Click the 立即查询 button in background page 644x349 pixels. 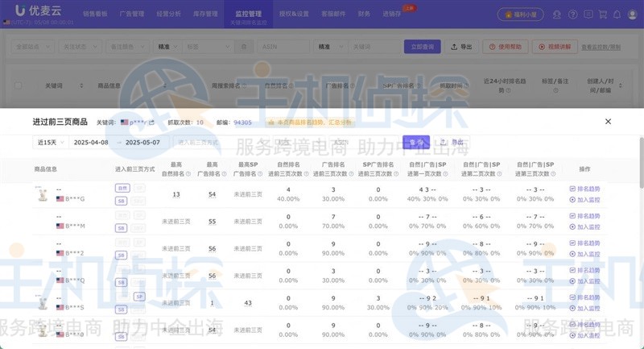[422, 47]
